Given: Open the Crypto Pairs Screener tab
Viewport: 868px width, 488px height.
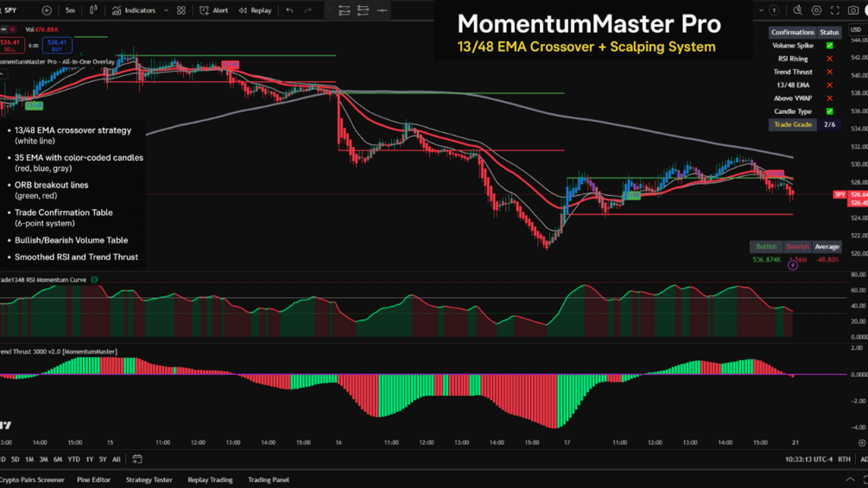Looking at the screenshot, I should click(x=32, y=479).
